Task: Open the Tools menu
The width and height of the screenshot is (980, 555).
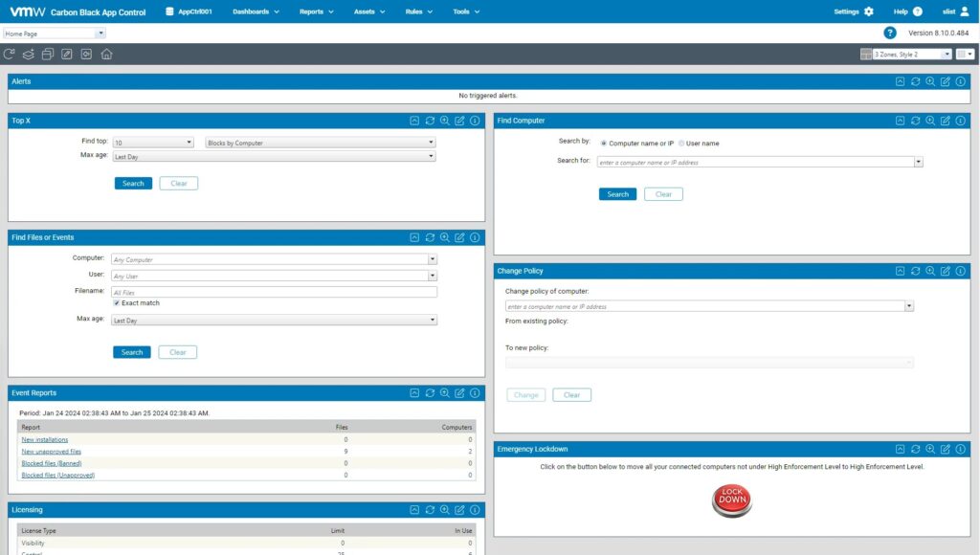Action: [466, 11]
